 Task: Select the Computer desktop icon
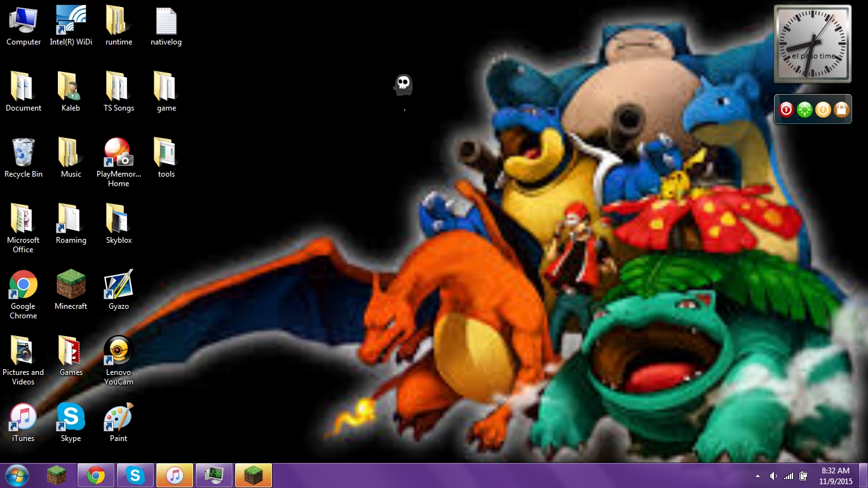pos(24,26)
